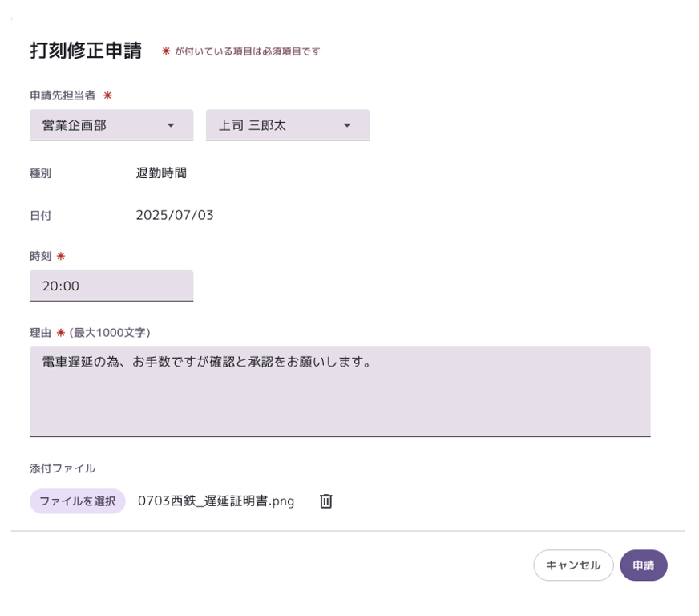The width and height of the screenshot is (699, 616).
Task: Choose a file with ファイルを選択 button
Action: tap(78, 501)
